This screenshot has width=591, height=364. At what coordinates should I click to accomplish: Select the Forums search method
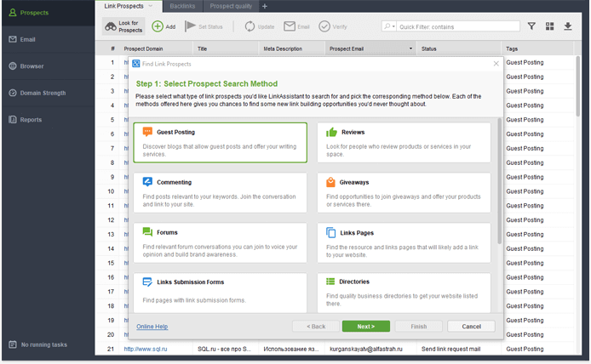220,242
